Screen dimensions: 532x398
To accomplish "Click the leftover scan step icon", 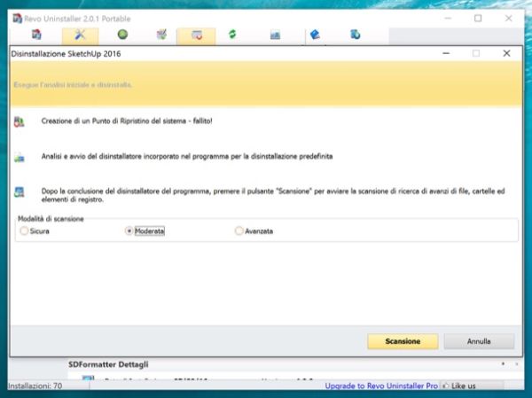I will pyautogui.click(x=20, y=192).
